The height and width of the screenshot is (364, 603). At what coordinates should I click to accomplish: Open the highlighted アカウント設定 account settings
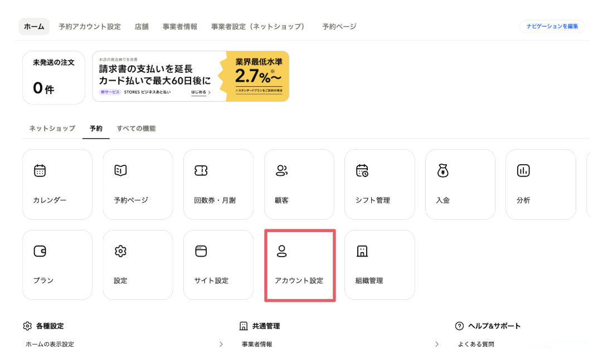[x=299, y=265]
